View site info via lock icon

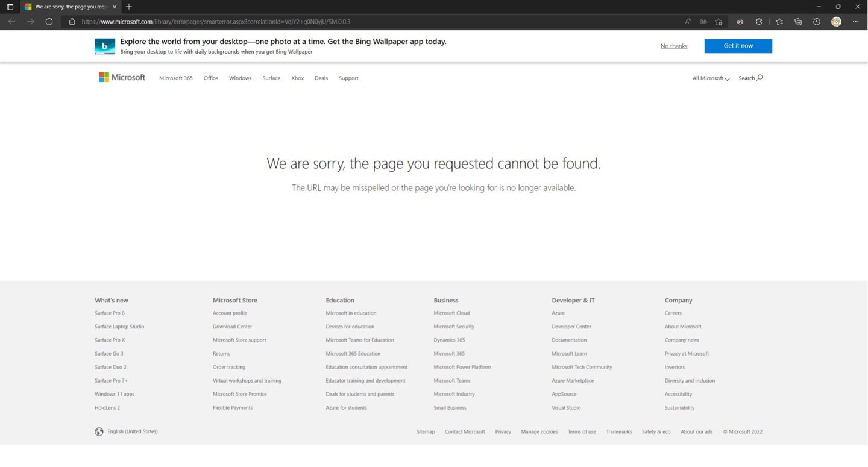click(72, 22)
